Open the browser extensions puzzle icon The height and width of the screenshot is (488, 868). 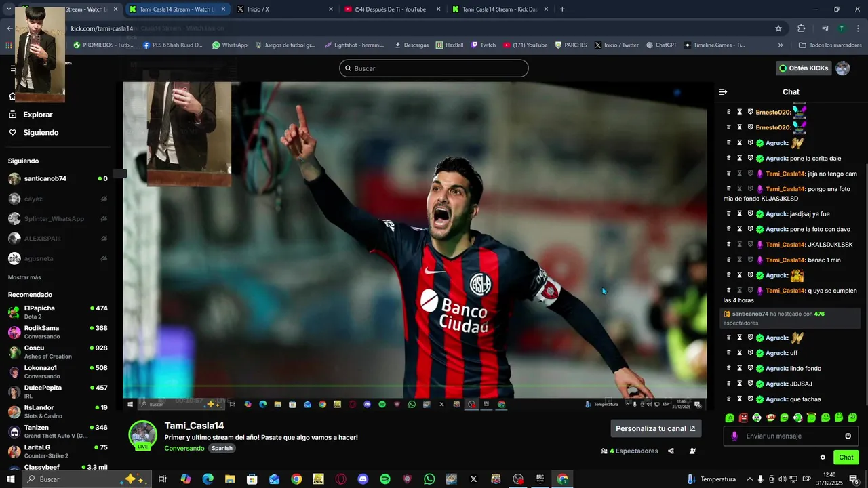(x=801, y=28)
